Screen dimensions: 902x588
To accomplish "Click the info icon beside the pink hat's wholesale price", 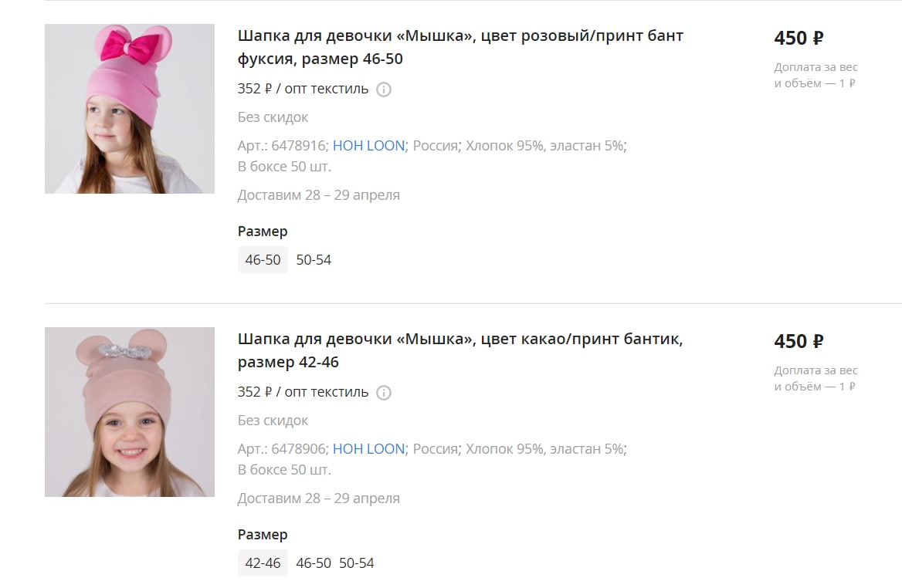I will [x=384, y=90].
